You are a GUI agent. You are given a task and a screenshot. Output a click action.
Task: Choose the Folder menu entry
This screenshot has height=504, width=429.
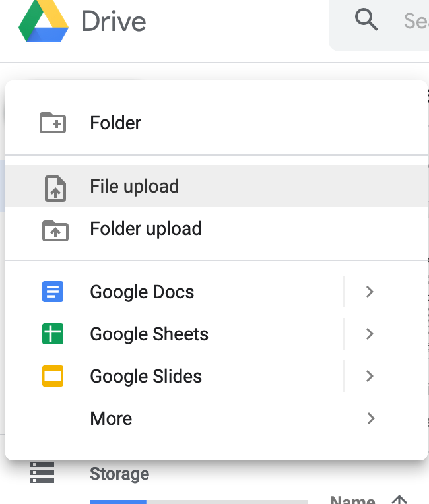point(216,123)
